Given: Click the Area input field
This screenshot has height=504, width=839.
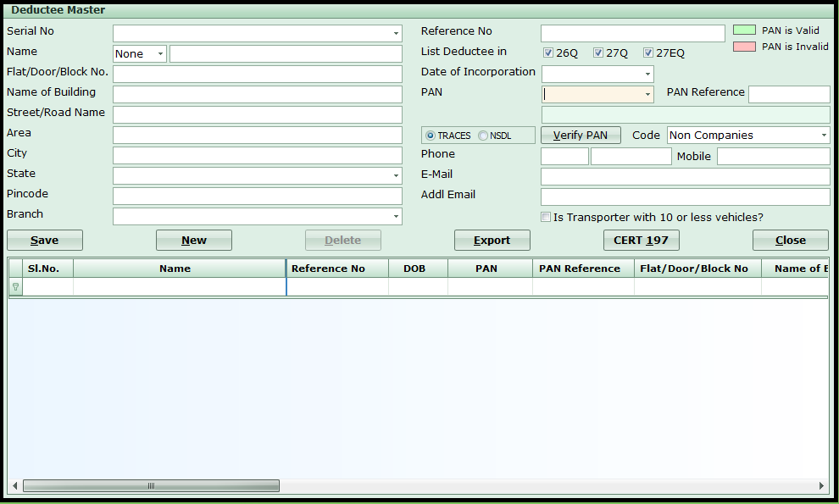Looking at the screenshot, I should point(258,135).
